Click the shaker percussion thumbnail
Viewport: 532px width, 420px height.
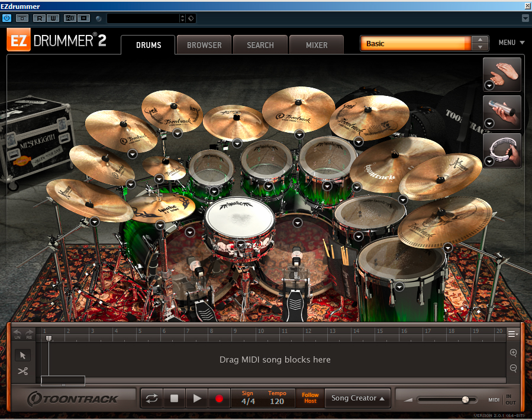pos(502,113)
